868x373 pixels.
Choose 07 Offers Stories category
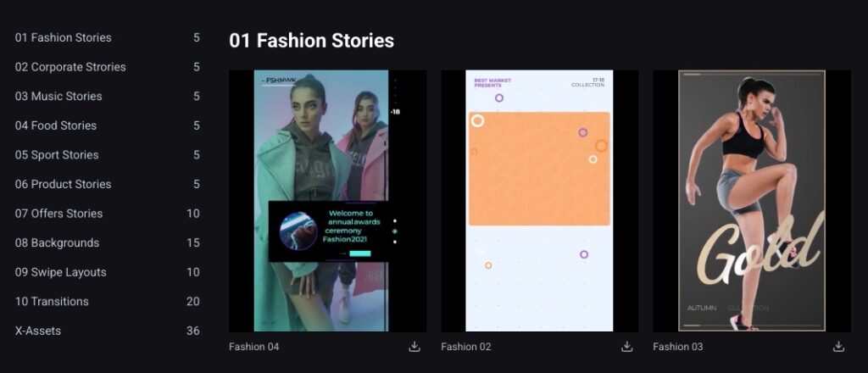click(59, 214)
